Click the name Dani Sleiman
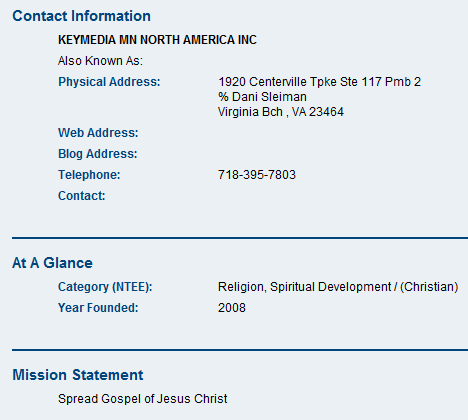 coord(269,97)
